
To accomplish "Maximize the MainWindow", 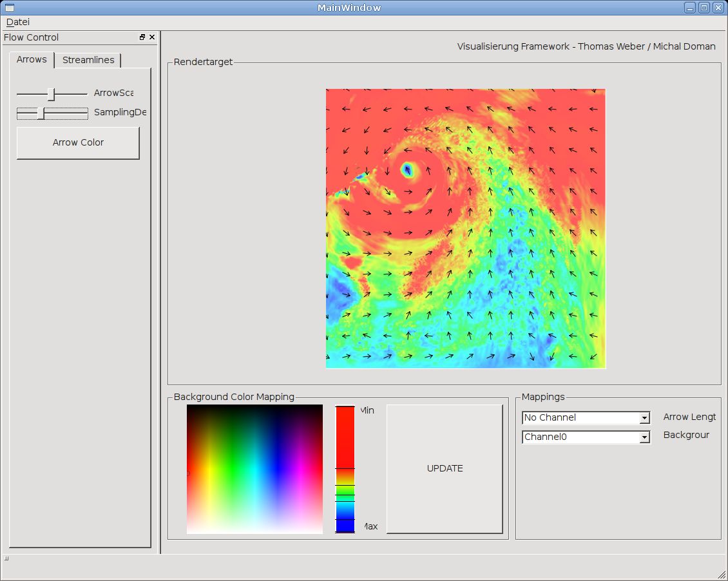I will click(704, 8).
